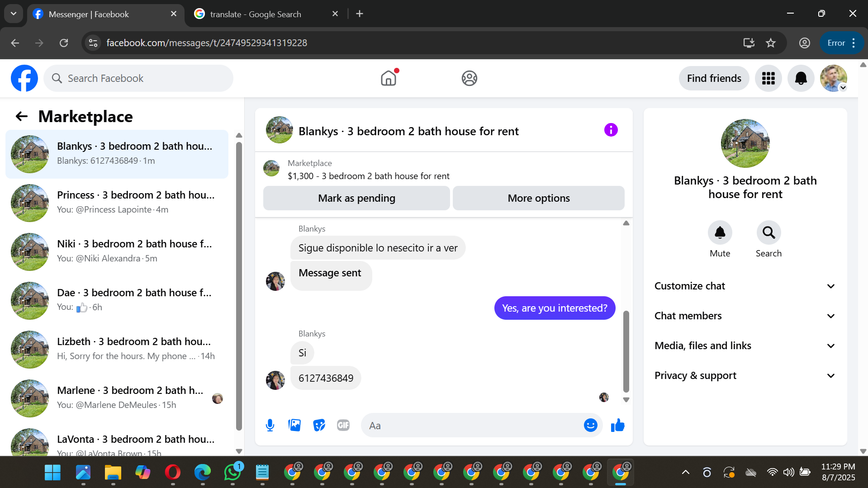The width and height of the screenshot is (868, 488).
Task: Show hidden system tray icons
Action: pos(686,473)
